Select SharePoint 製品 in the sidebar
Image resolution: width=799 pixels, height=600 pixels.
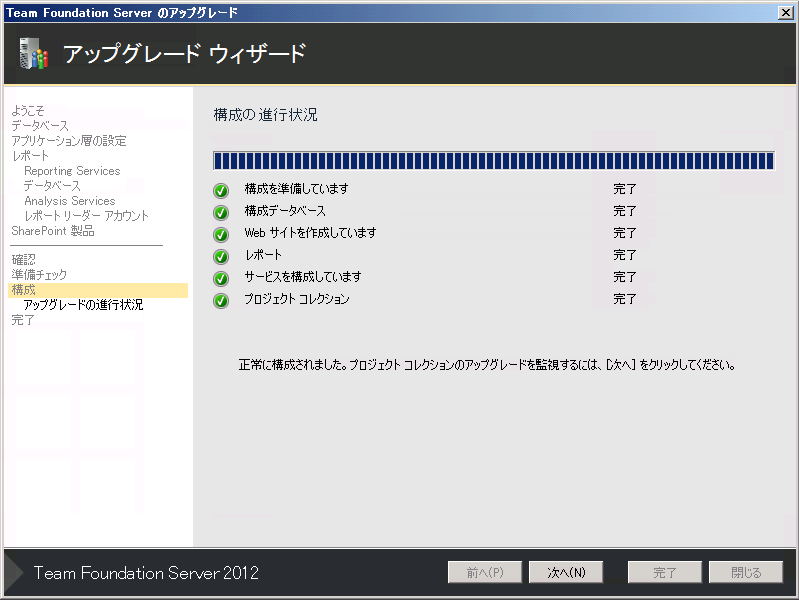coord(52,231)
